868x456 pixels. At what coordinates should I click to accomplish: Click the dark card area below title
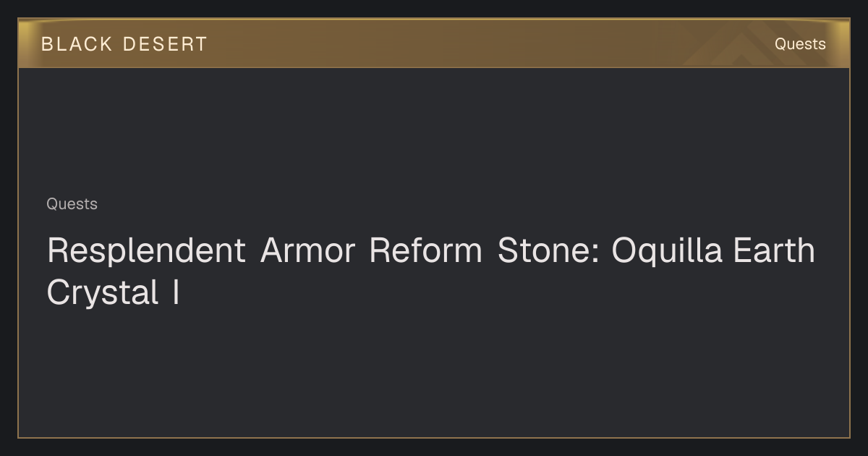(434, 373)
